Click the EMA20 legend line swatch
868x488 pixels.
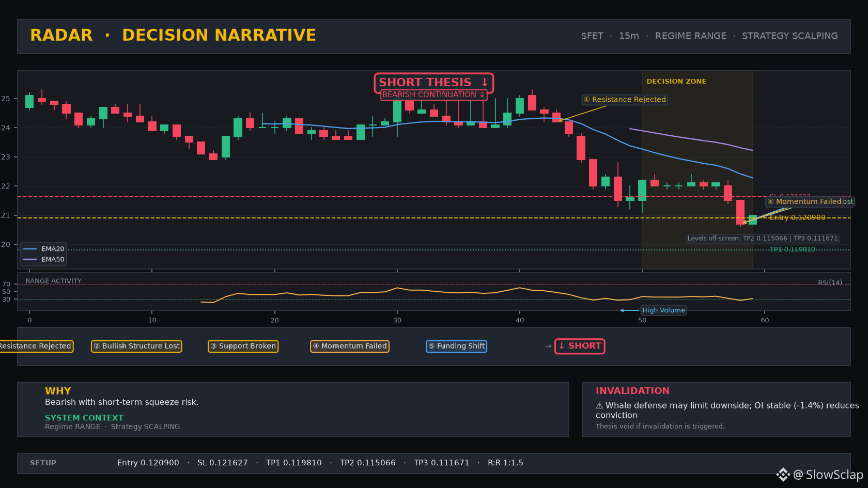coord(30,249)
